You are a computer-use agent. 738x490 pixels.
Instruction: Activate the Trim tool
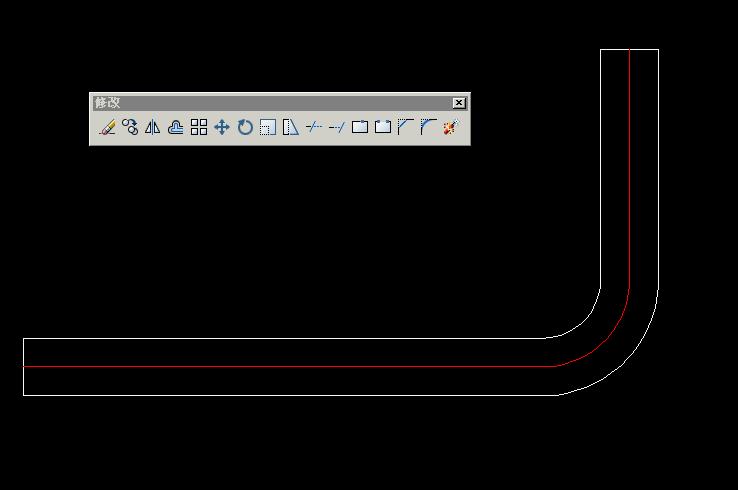[x=313, y=127]
